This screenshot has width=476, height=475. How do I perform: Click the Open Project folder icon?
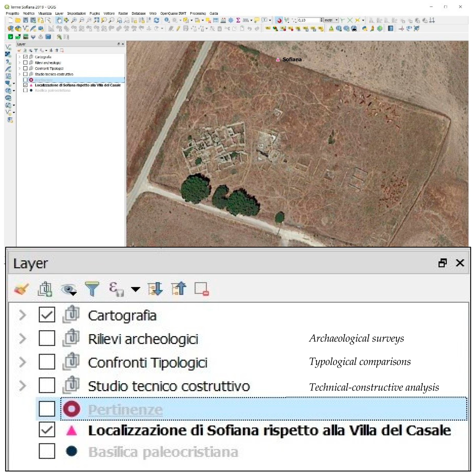pyautogui.click(x=18, y=20)
